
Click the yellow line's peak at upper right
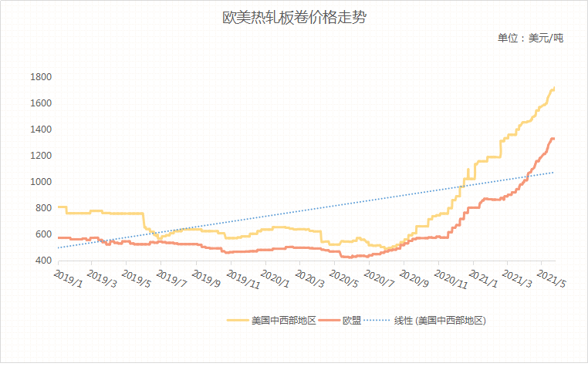pos(554,88)
